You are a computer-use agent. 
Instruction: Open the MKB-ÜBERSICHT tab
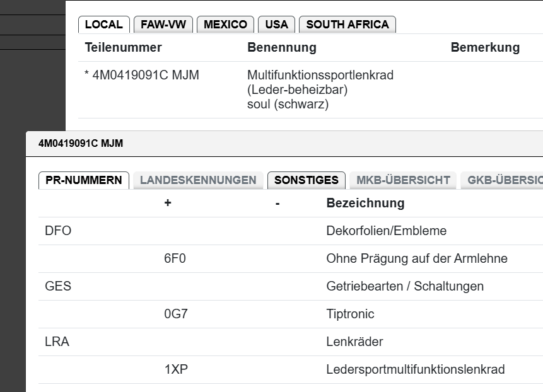(403, 180)
